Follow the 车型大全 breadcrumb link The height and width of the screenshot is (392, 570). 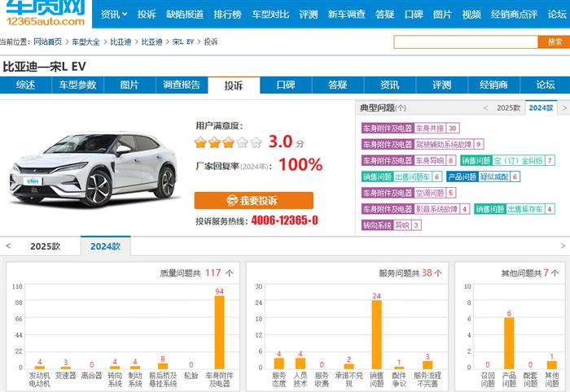tap(85, 41)
